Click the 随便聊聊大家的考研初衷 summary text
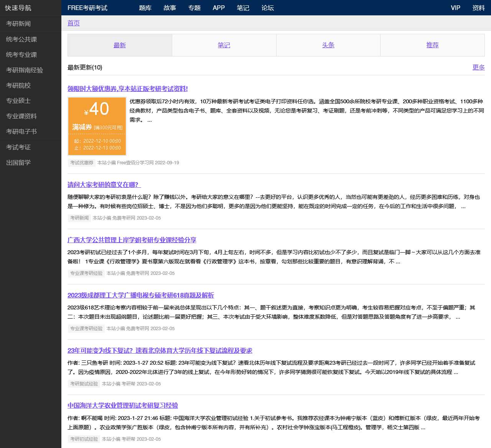491x448 pixels. pyautogui.click(x=274, y=202)
